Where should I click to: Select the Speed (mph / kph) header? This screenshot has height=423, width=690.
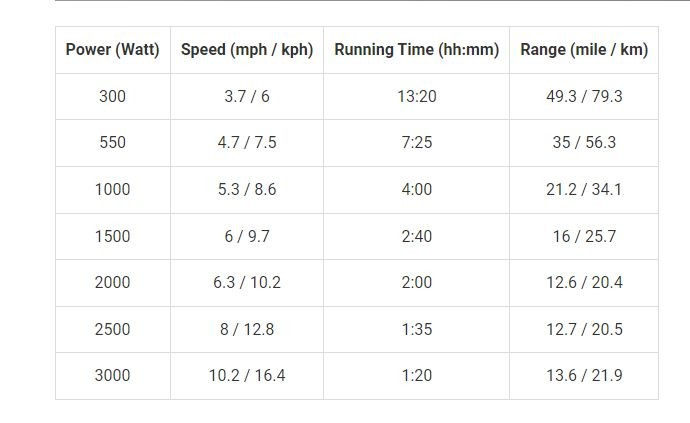point(247,50)
